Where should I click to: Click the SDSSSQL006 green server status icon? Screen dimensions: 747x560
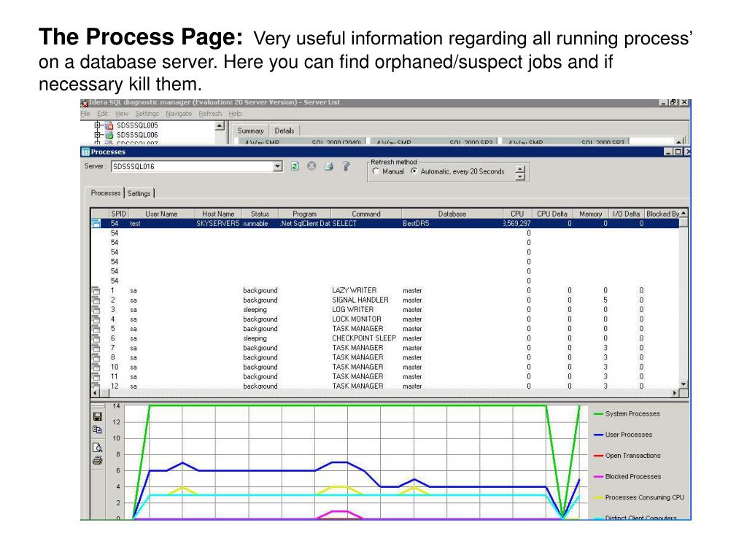pos(109,135)
